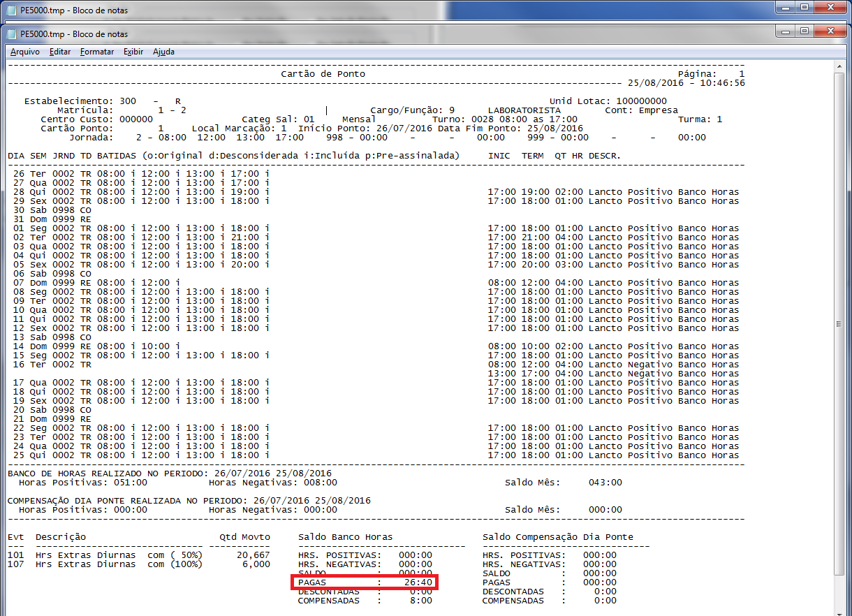Open the Ajuda menu

(163, 52)
